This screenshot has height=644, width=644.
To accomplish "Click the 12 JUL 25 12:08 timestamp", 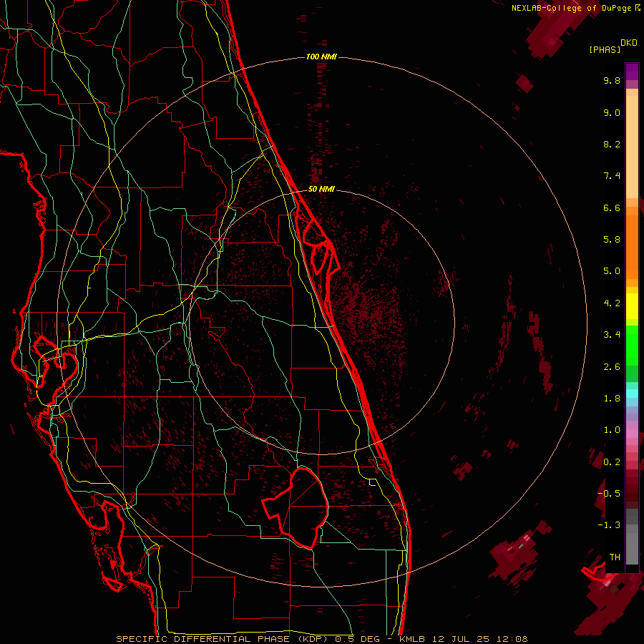I will click(479, 639).
